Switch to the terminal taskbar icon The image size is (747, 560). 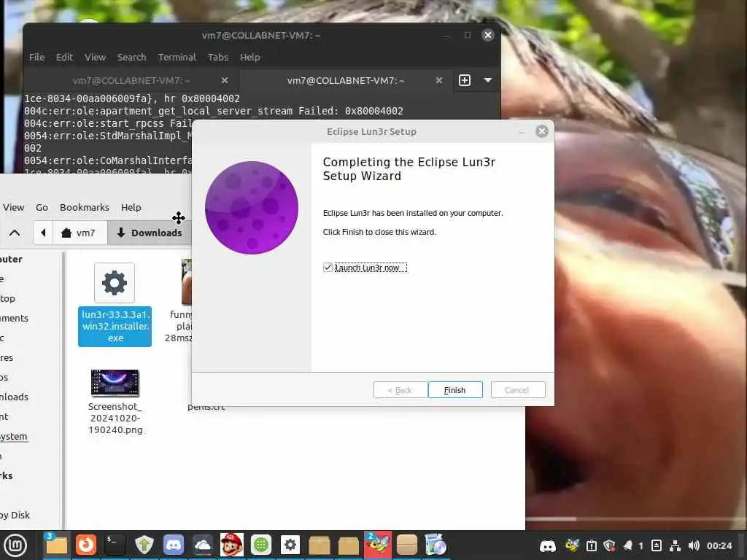[x=115, y=545]
